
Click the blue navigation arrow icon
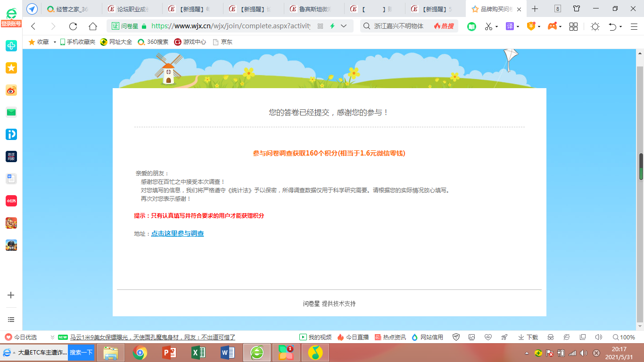coord(32,9)
